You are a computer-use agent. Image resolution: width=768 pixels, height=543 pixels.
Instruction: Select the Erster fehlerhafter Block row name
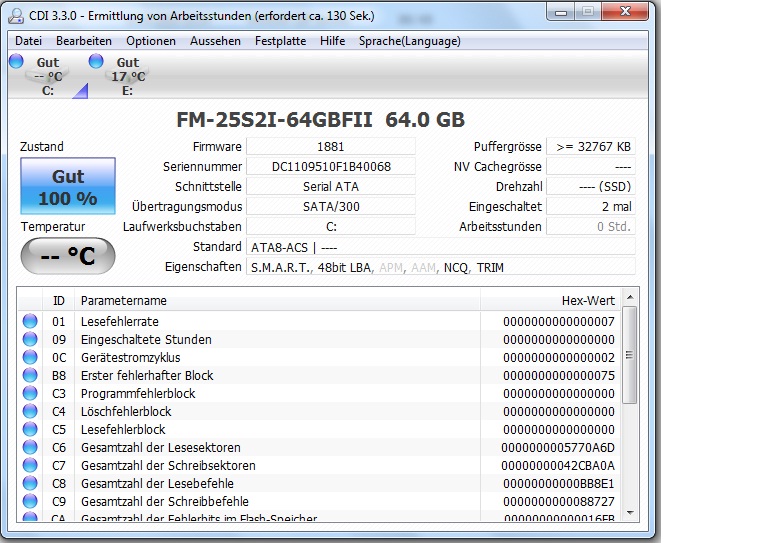point(147,376)
